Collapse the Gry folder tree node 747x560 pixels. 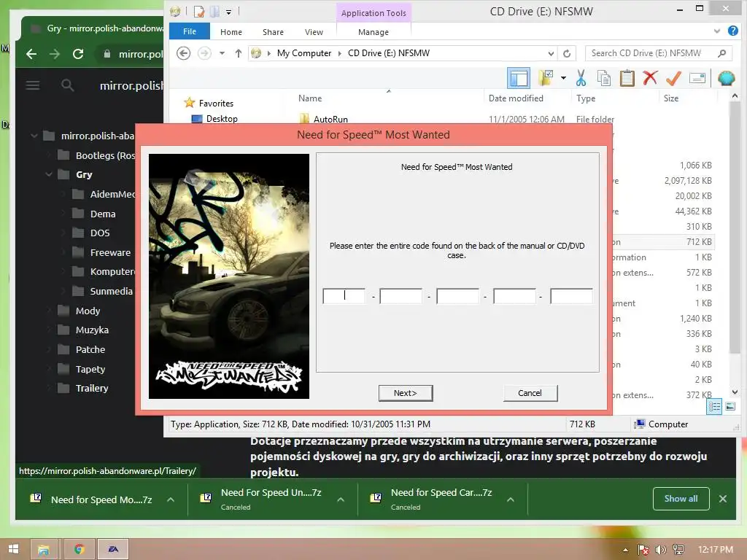tap(49, 174)
